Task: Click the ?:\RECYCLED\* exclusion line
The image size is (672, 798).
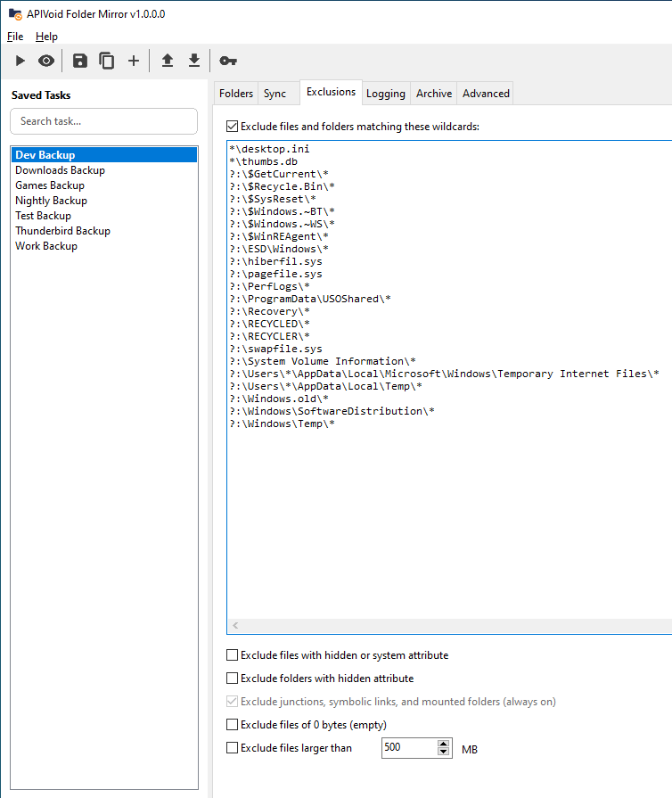Action: [270, 324]
